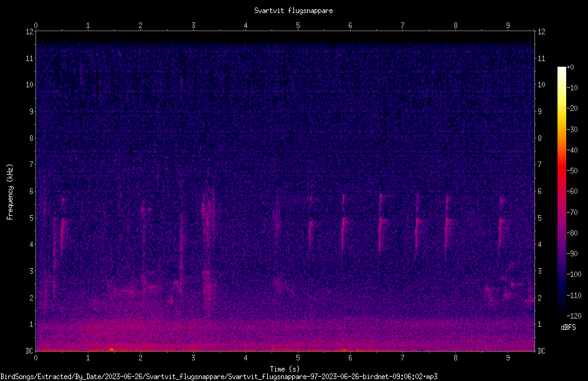Screen dimensions: 588x381
Task: Click the '-100' label on the dBFS scale
Action: (x=574, y=274)
